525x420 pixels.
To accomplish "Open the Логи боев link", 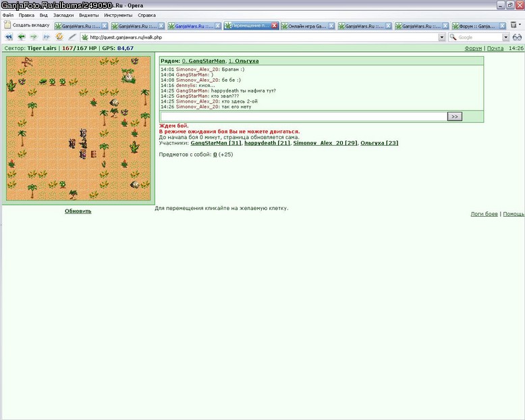I will [x=484, y=214].
